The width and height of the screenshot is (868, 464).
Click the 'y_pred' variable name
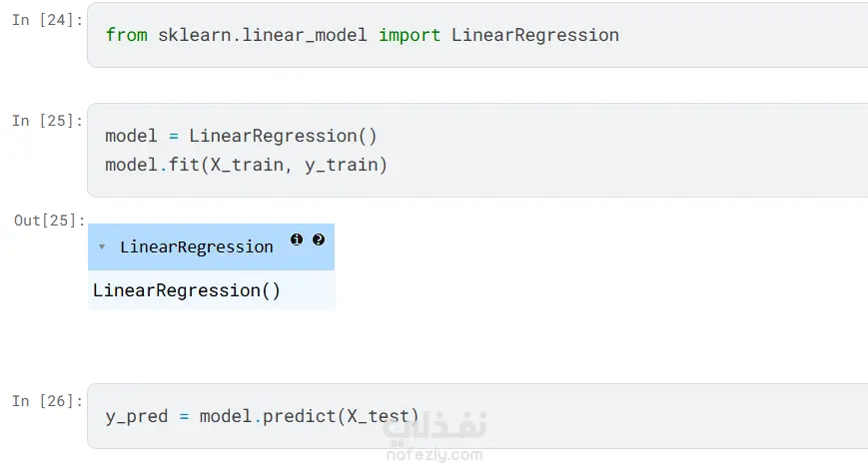pyautogui.click(x=137, y=416)
